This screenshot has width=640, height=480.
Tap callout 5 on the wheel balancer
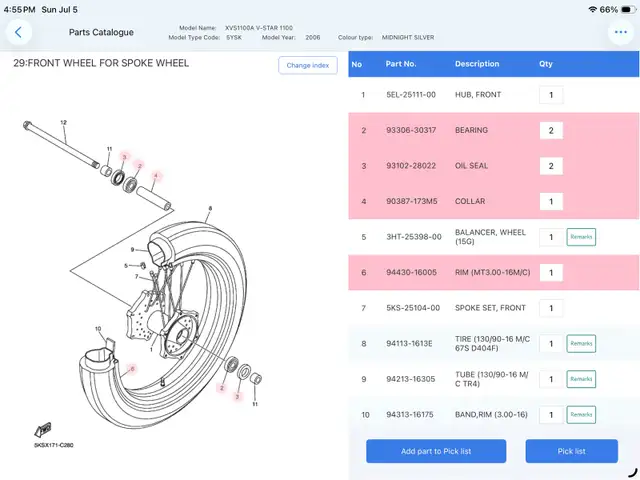[126, 266]
